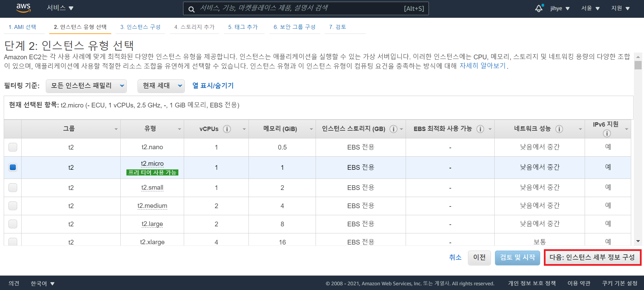644x290 pixels.
Task: Expand the 메모리 (GiB) column sort arrow
Action: 311,129
